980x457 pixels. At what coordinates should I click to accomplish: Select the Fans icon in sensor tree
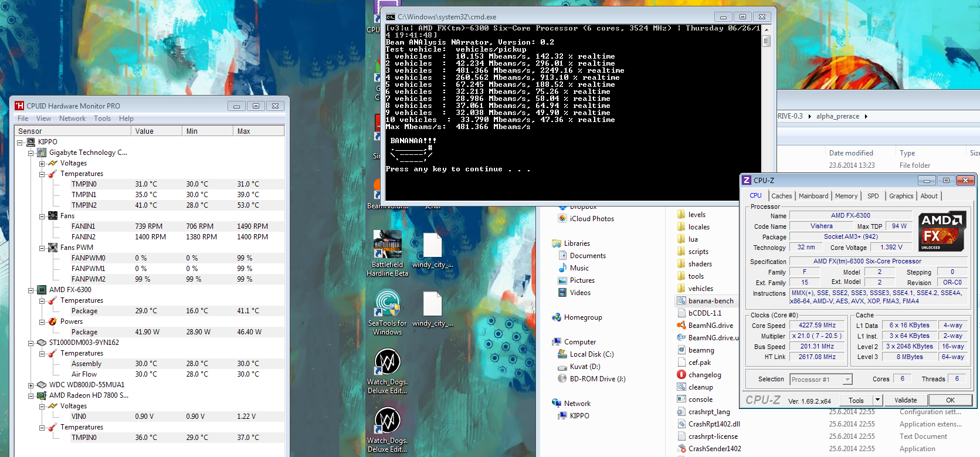[x=53, y=216]
